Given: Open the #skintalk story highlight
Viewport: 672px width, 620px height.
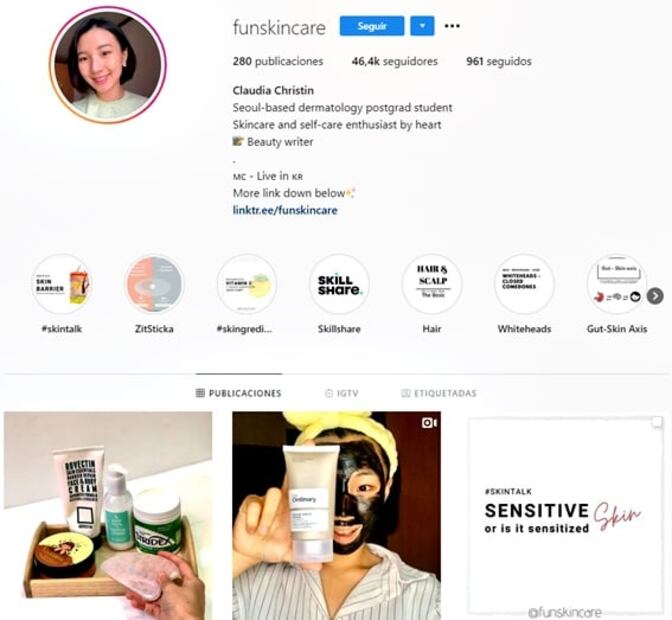Looking at the screenshot, I should pyautogui.click(x=62, y=284).
